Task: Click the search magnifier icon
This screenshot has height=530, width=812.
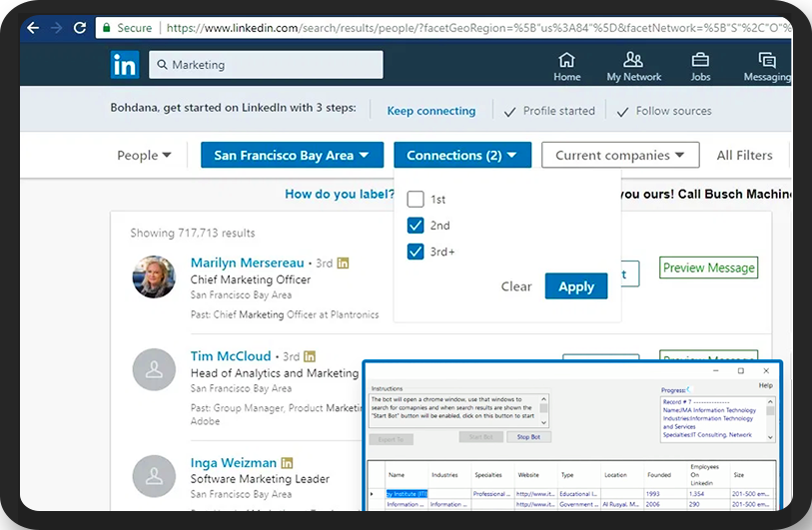Action: (162, 65)
